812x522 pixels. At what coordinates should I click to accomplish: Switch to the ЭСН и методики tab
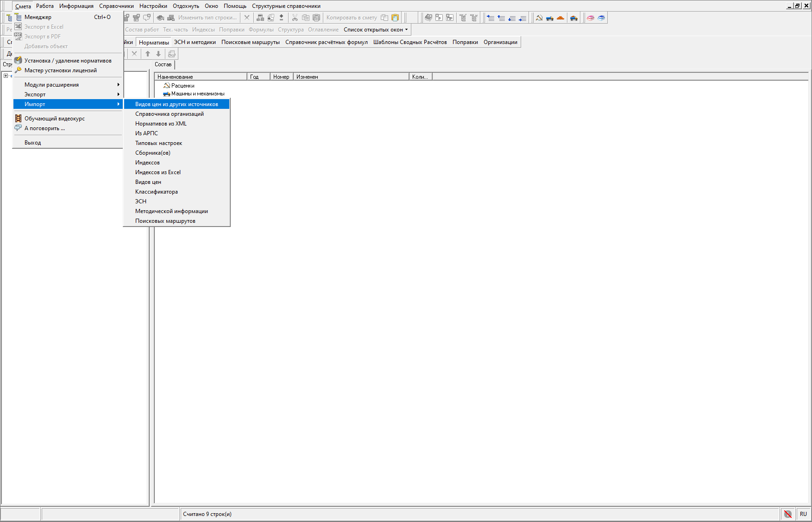195,42
